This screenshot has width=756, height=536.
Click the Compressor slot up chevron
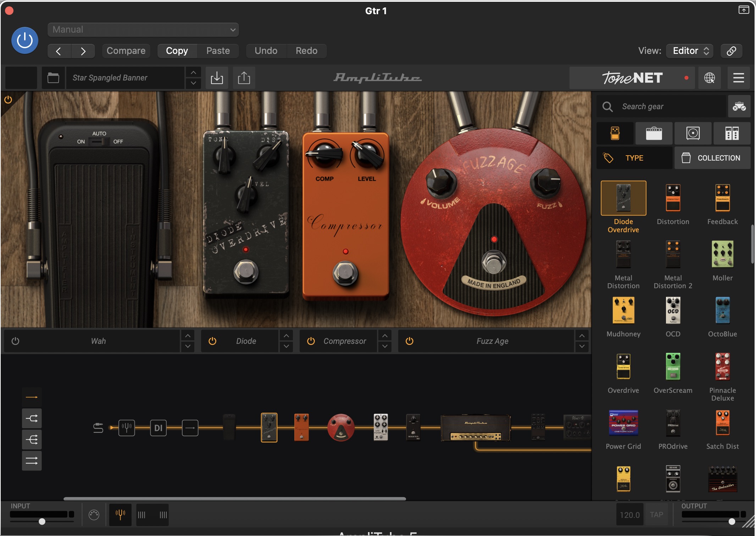pyautogui.click(x=385, y=335)
